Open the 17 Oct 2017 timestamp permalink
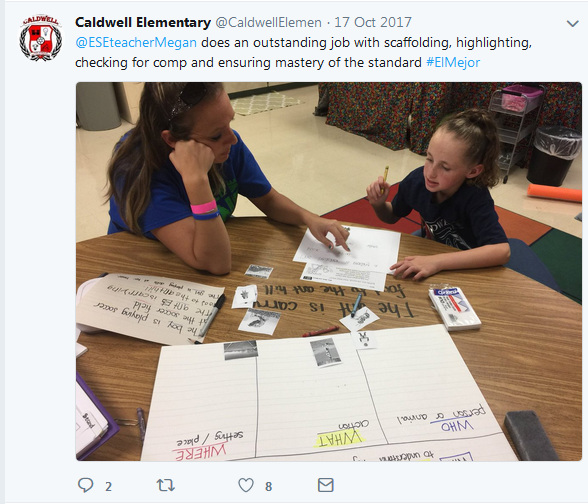588x504 pixels. [x=373, y=22]
